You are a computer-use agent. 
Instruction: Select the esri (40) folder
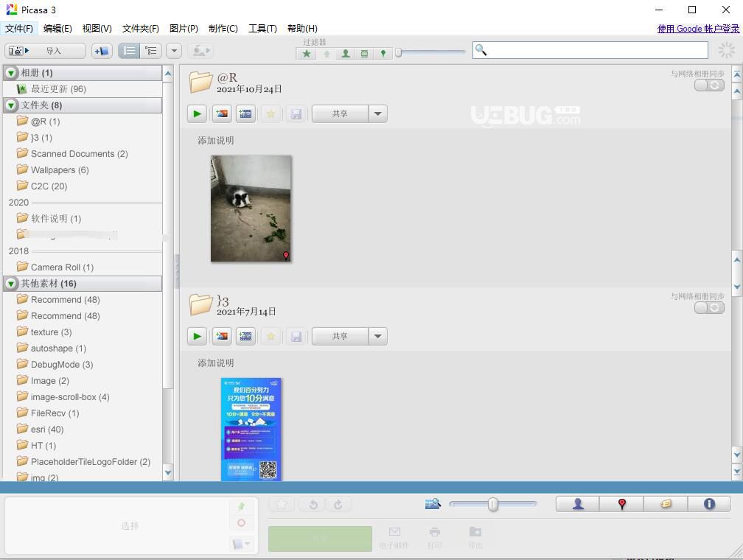[47, 430]
